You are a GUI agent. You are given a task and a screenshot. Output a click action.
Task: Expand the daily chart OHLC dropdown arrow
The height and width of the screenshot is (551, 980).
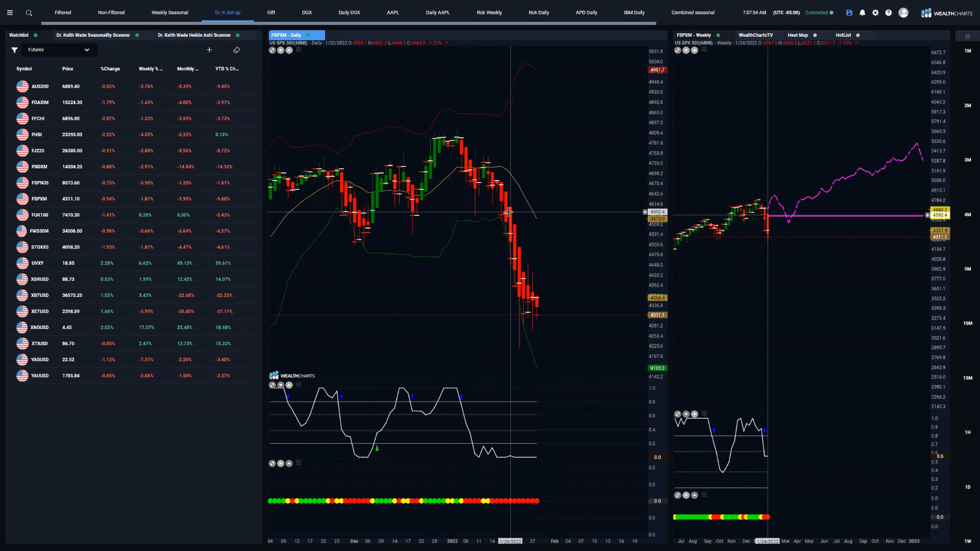pos(446,43)
